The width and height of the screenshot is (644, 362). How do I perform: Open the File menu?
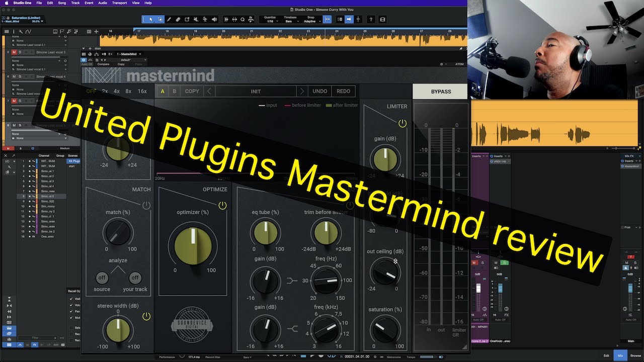point(39,3)
